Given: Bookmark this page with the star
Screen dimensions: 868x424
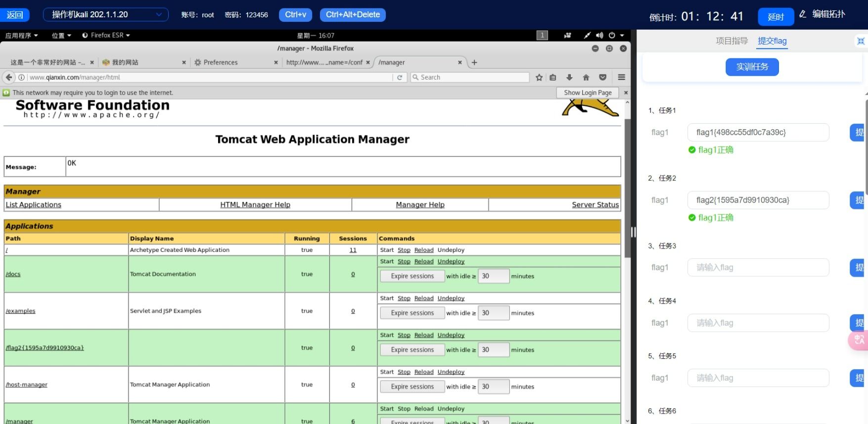Looking at the screenshot, I should coord(539,77).
